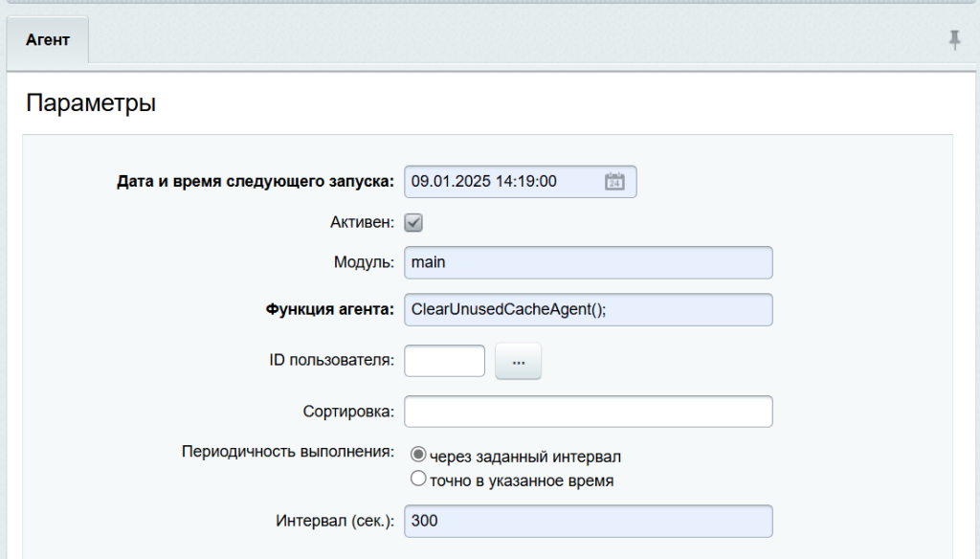Open the calendar date picker icon

(614, 181)
